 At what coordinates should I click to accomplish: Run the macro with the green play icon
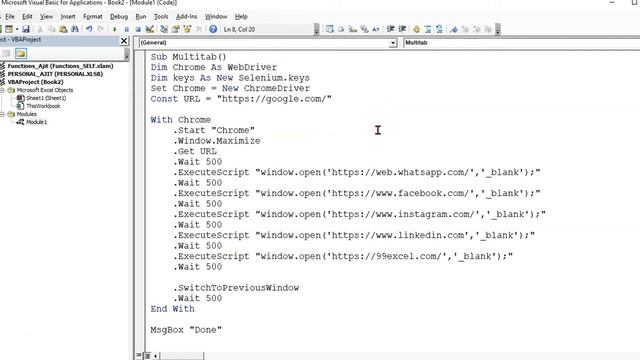point(115,29)
